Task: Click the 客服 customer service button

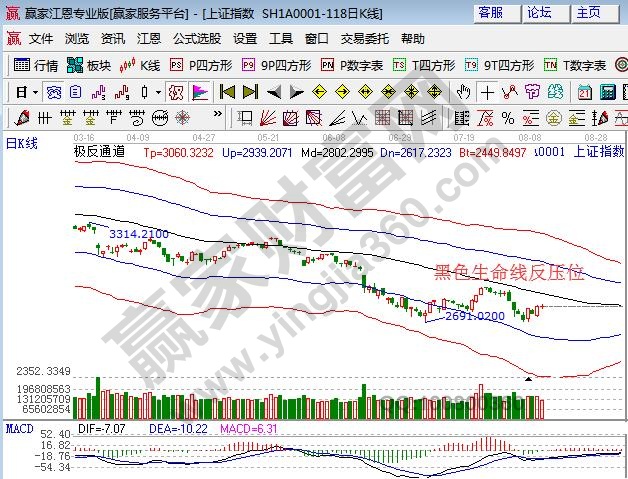Action: point(493,13)
